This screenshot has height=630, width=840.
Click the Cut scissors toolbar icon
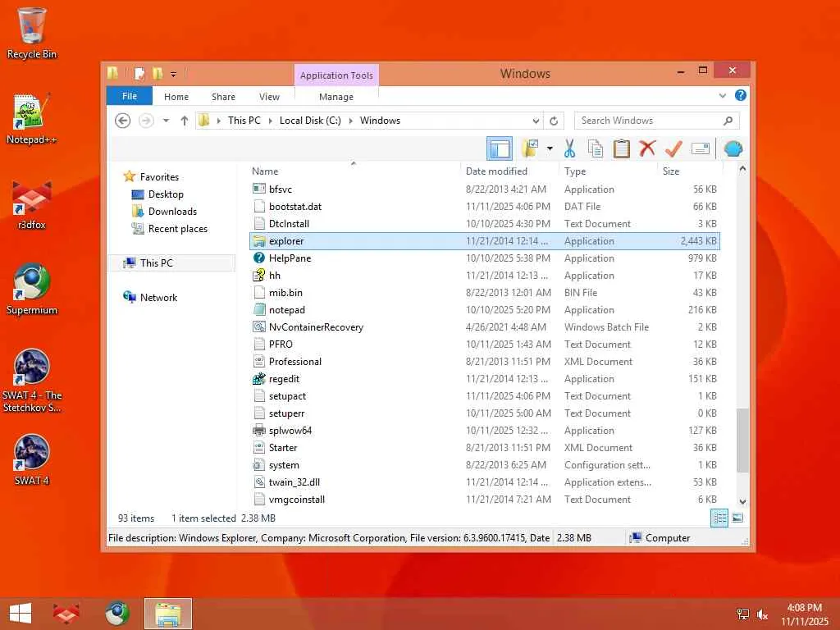569,148
